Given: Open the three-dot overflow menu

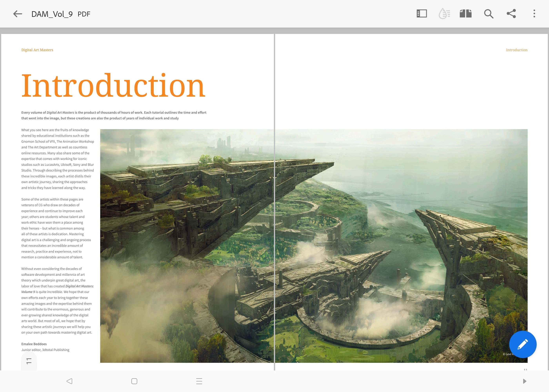Looking at the screenshot, I should 534,14.
